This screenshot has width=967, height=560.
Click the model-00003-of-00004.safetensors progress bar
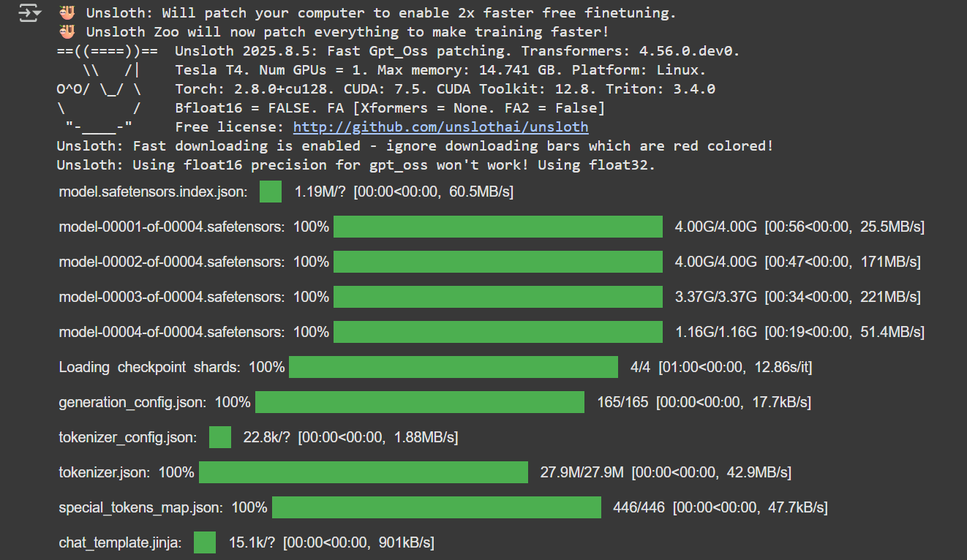tap(497, 297)
